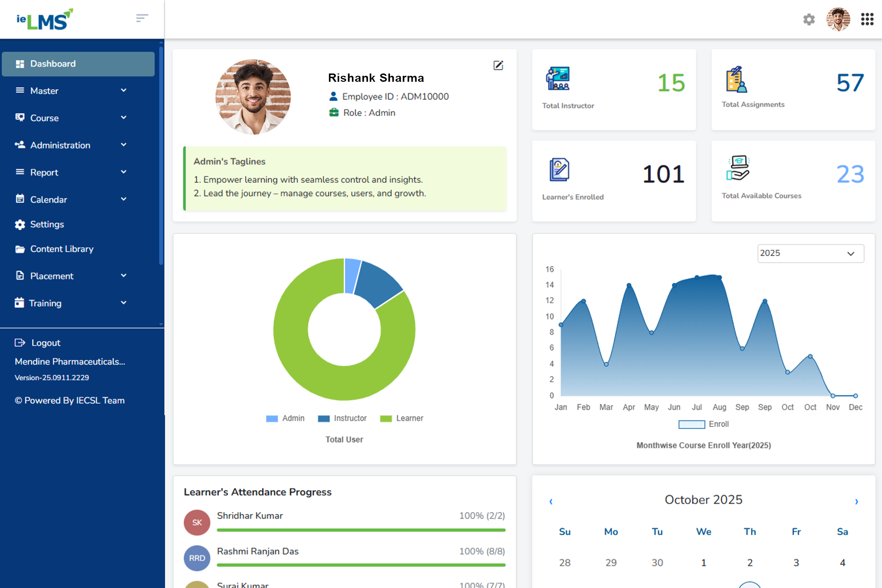Select the Calendar icon in the sidebar
882x588 pixels.
point(20,199)
